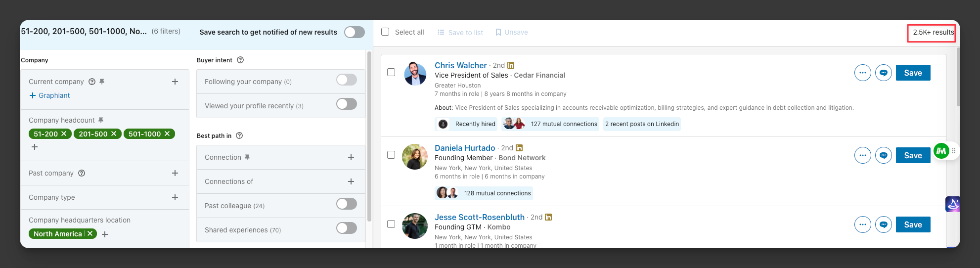Add Graphiant as current company
980x268 pixels.
click(x=49, y=95)
